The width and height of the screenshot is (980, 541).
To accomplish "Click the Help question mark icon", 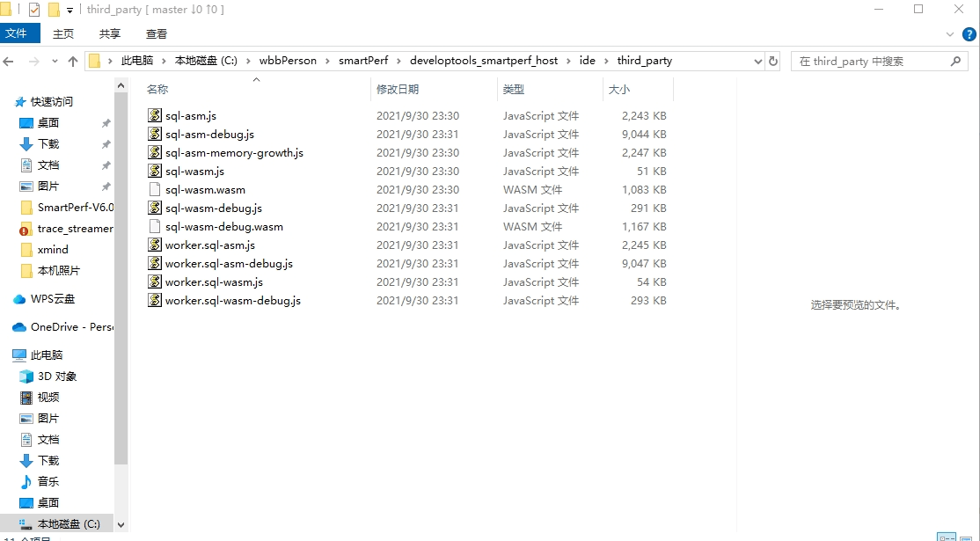I will coord(969,34).
